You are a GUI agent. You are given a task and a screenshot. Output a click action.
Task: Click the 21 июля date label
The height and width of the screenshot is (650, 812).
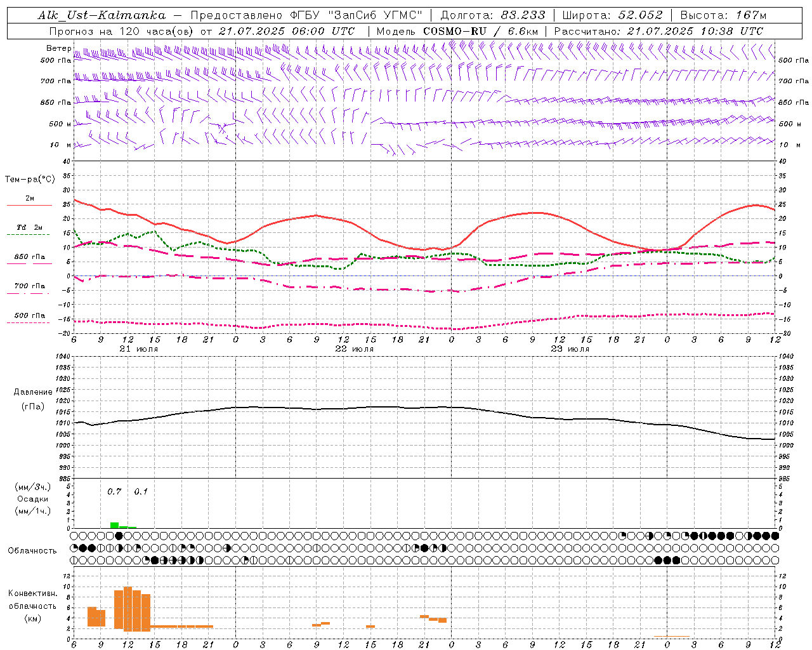click(x=139, y=349)
